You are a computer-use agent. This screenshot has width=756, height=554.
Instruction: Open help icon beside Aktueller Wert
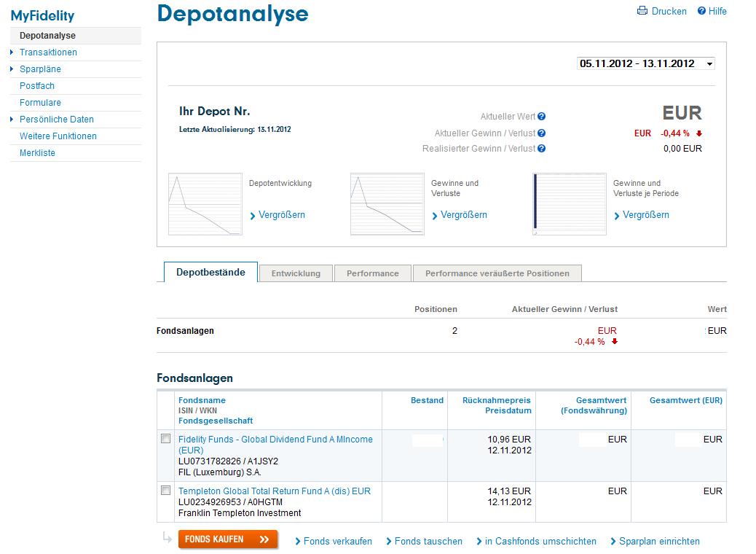[542, 117]
